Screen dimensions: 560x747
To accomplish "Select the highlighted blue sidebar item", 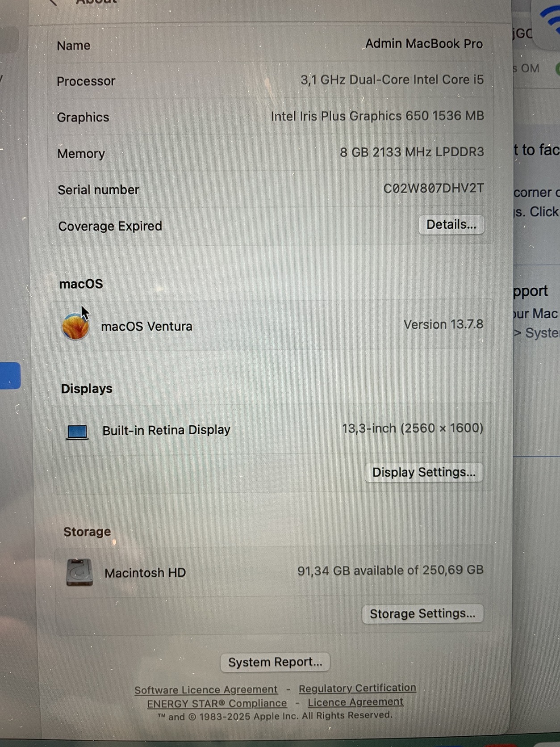I will tap(10, 376).
